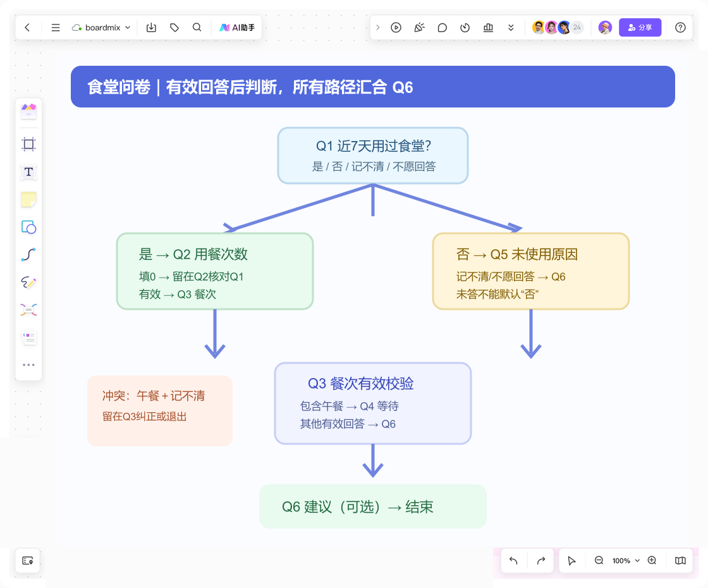
Task: Click the celebration confetti icon
Action: tap(420, 28)
